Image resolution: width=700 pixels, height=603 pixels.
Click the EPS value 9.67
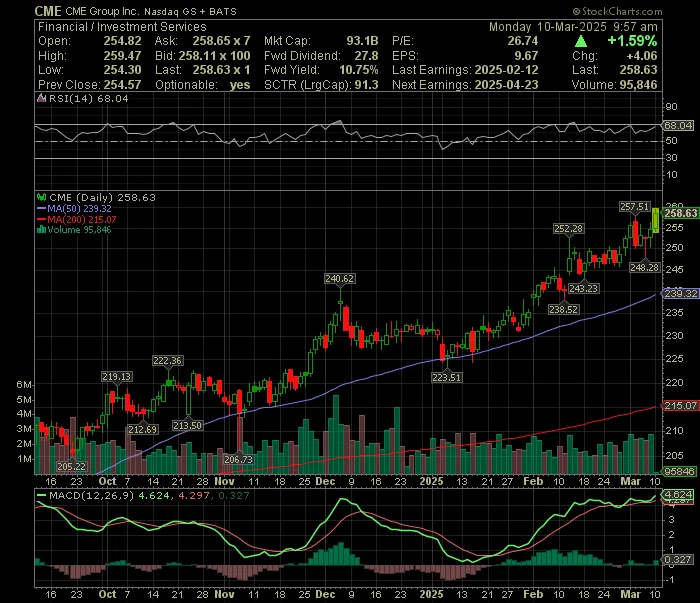(x=526, y=56)
